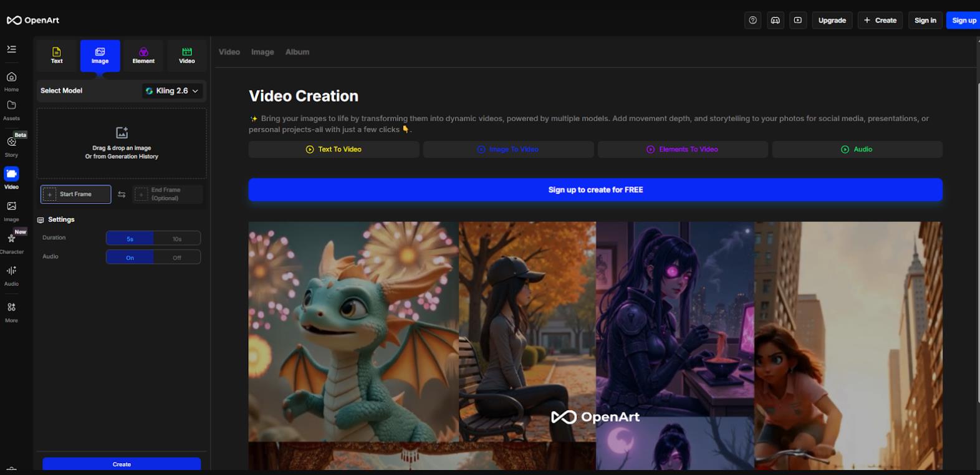Choose the Audio creation option
The image size is (980, 475).
click(857, 150)
